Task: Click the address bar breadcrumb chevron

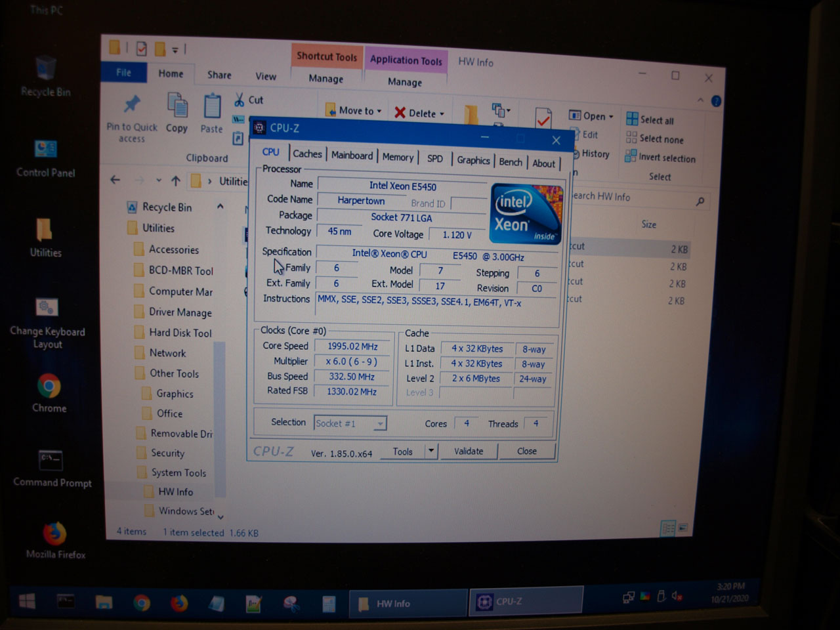Action: (210, 180)
